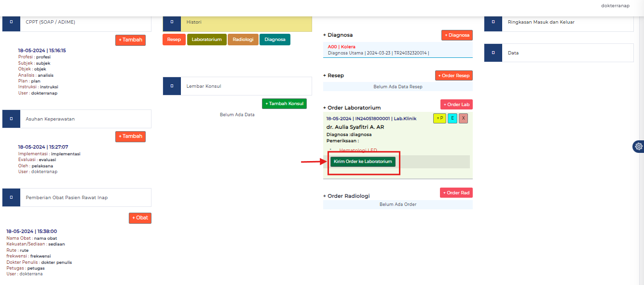Toggle the Radiologi filter in Histori
This screenshot has width=644, height=285.
[x=243, y=39]
